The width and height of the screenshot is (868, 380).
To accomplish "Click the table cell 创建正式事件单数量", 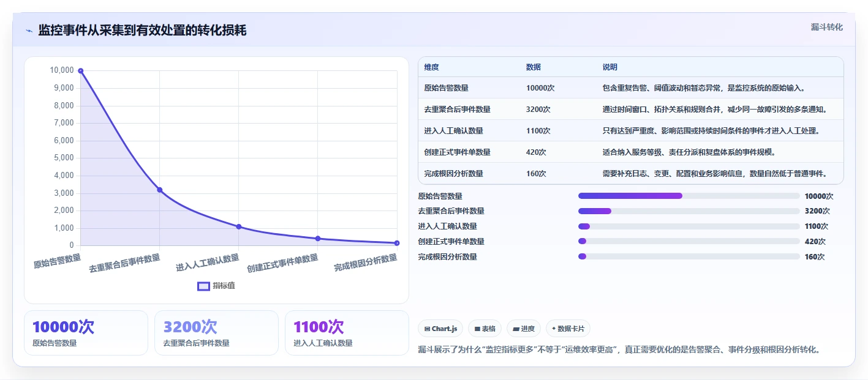I will [x=457, y=152].
